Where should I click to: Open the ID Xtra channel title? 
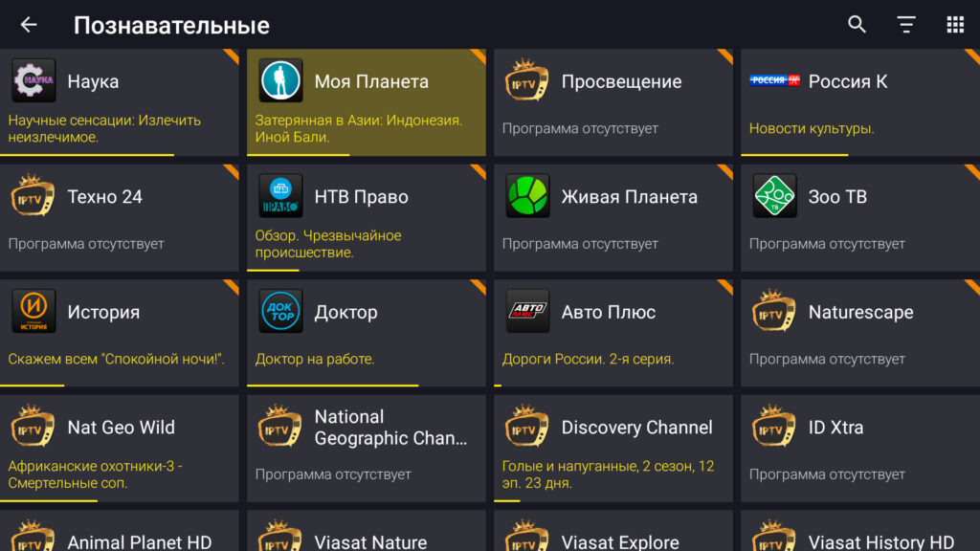tap(835, 428)
